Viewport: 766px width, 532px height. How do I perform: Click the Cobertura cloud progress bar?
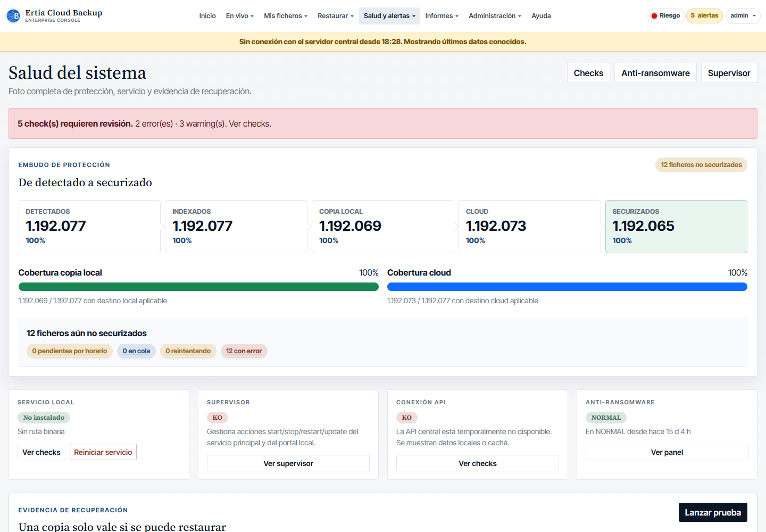click(x=567, y=287)
